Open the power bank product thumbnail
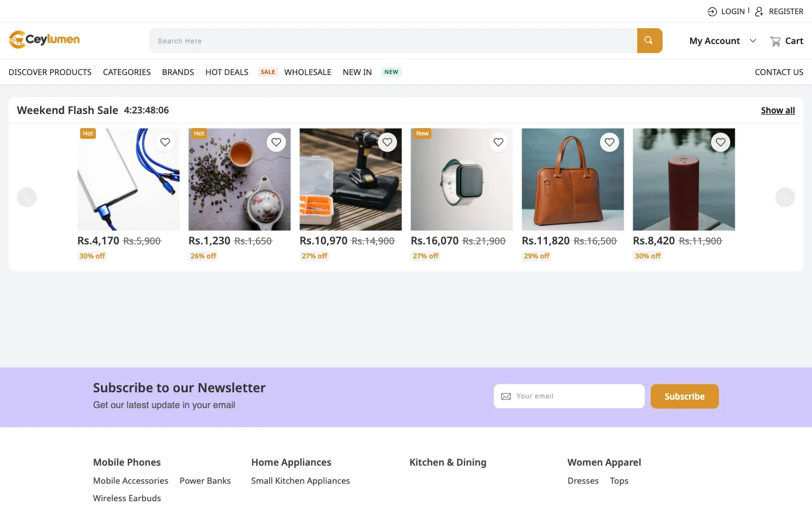 pyautogui.click(x=129, y=179)
